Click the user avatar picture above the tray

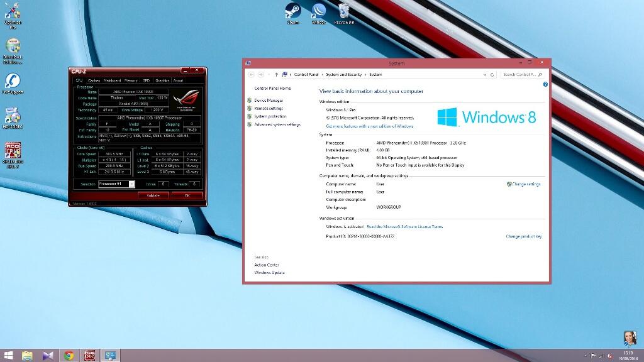(x=630, y=339)
